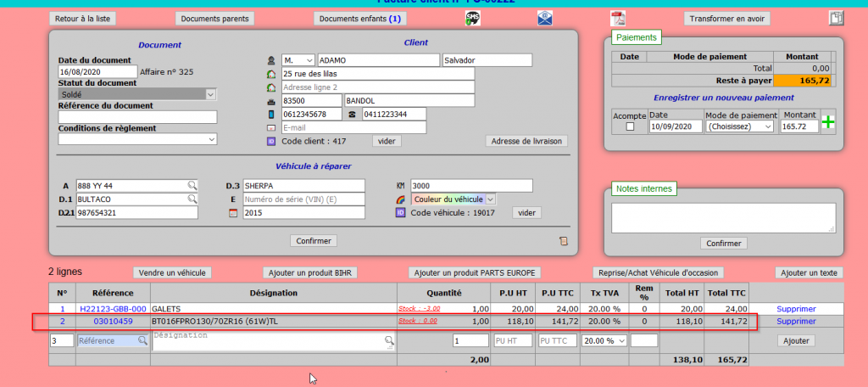Click vider next to Code véhicule
This screenshot has width=868, height=387.
pos(526,213)
